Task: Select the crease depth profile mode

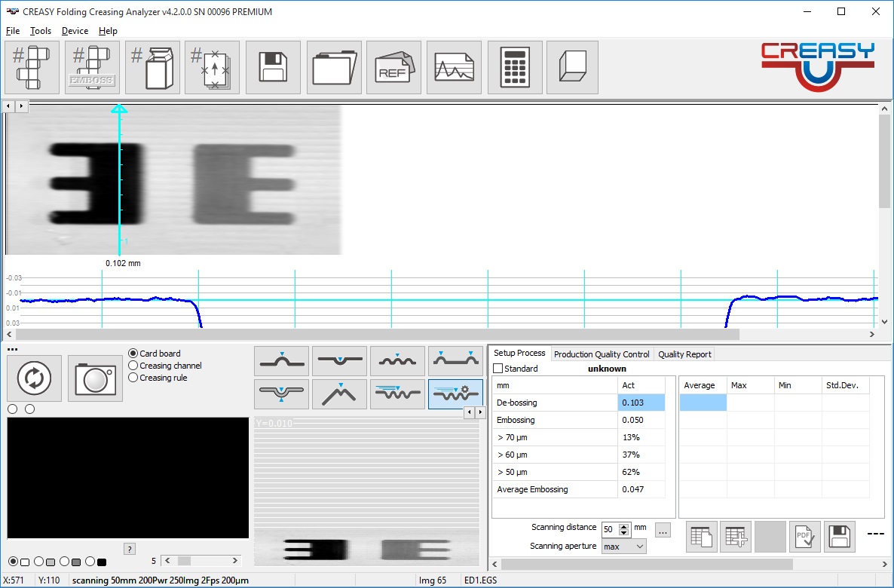Action: (x=282, y=394)
